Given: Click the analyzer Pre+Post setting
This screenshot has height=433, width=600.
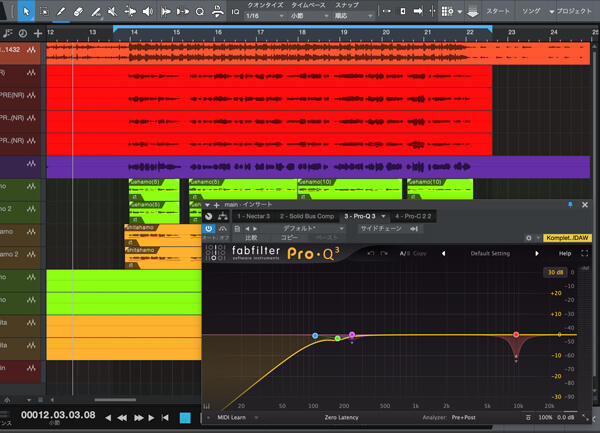Looking at the screenshot, I should point(463,417).
